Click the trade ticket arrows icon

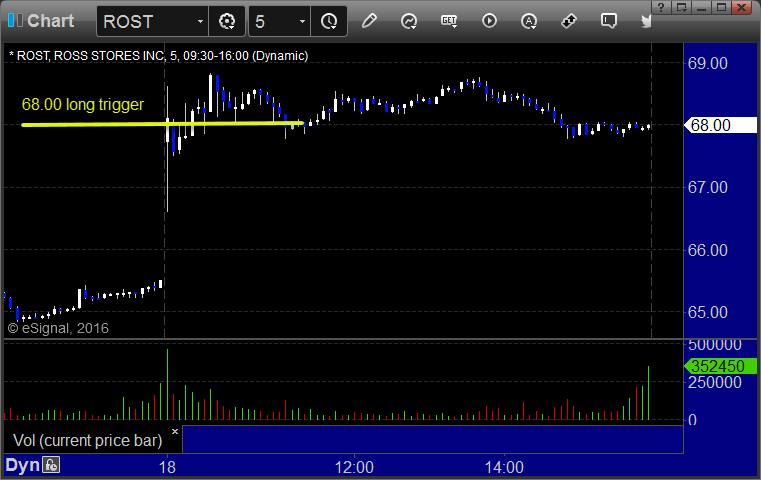pyautogui.click(x=569, y=21)
